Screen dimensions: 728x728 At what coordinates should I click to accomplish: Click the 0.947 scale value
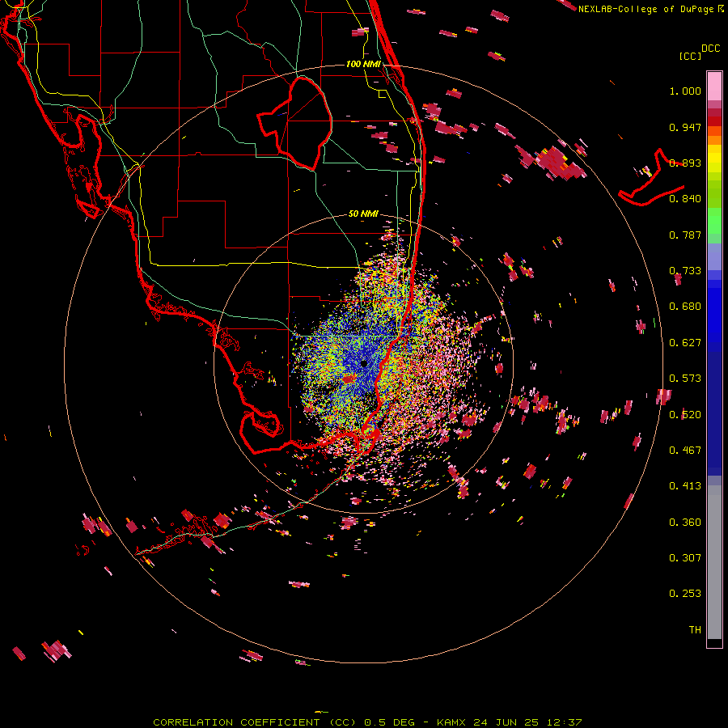click(x=685, y=127)
